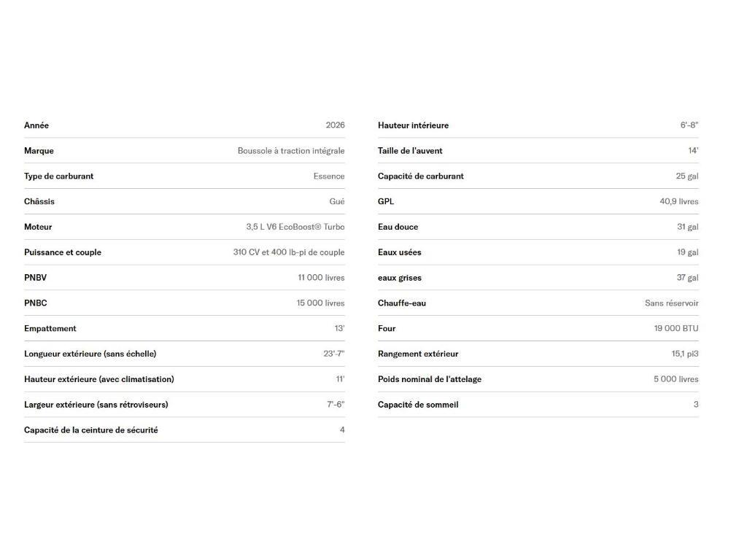Click the 'Essence' fuel type value
The width and height of the screenshot is (747, 560).
click(x=329, y=176)
